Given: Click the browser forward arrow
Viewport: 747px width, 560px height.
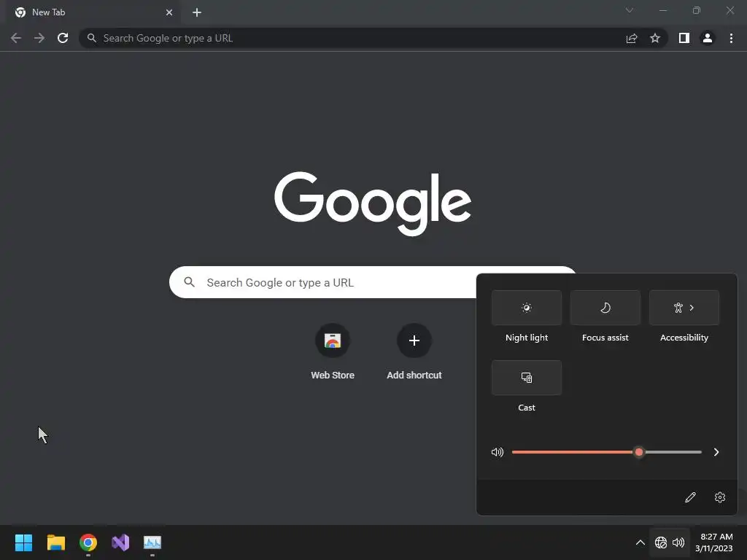Looking at the screenshot, I should point(39,38).
